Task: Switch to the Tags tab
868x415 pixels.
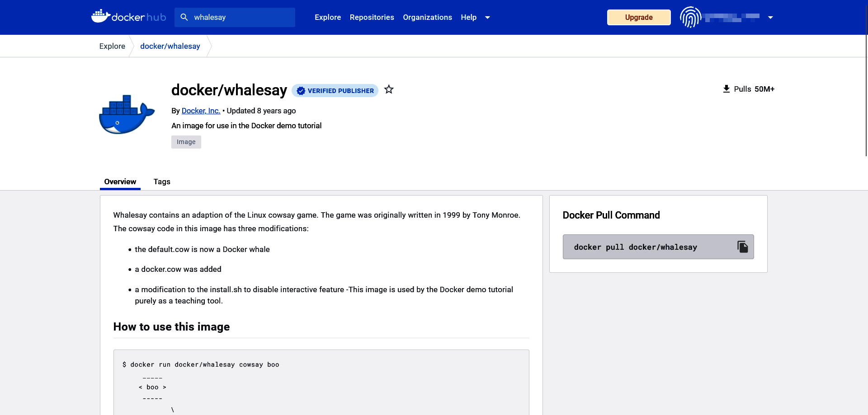Action: pos(162,182)
